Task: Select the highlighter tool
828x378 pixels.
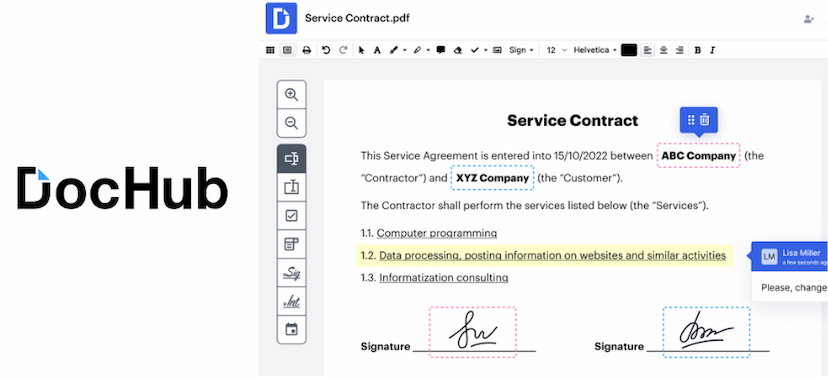Action: (x=417, y=50)
